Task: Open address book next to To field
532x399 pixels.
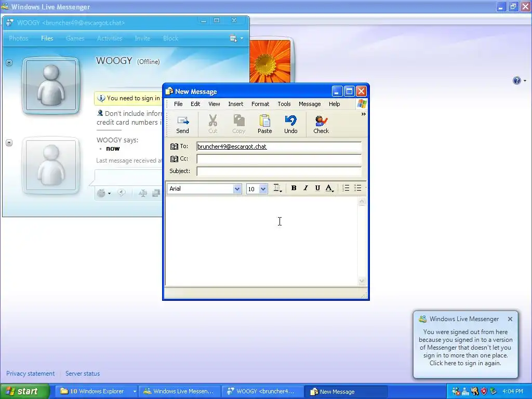Action: point(174,146)
